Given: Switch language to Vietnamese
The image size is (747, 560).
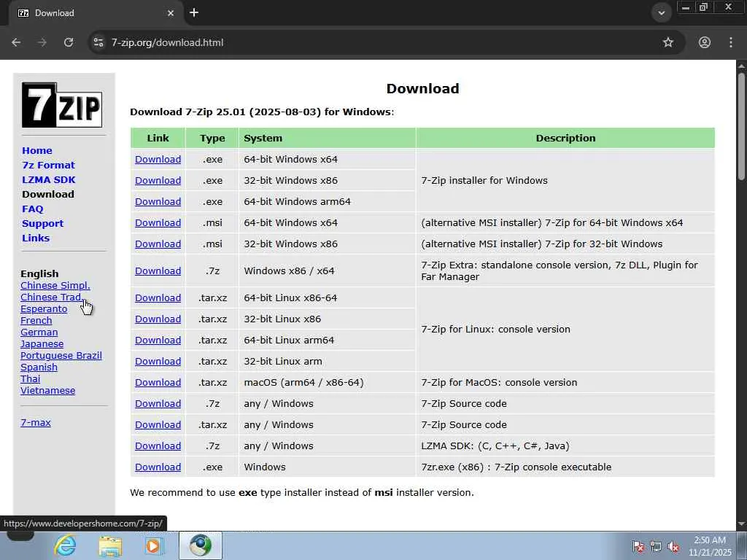Looking at the screenshot, I should pos(47,391).
